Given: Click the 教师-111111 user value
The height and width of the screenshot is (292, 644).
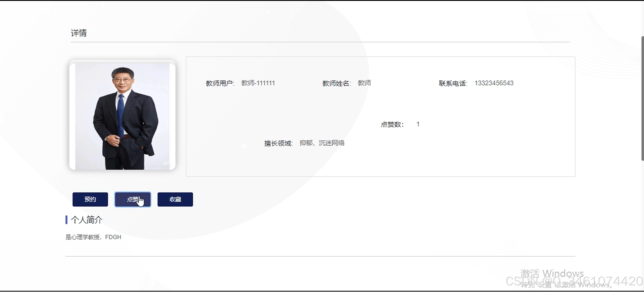Looking at the screenshot, I should [258, 83].
